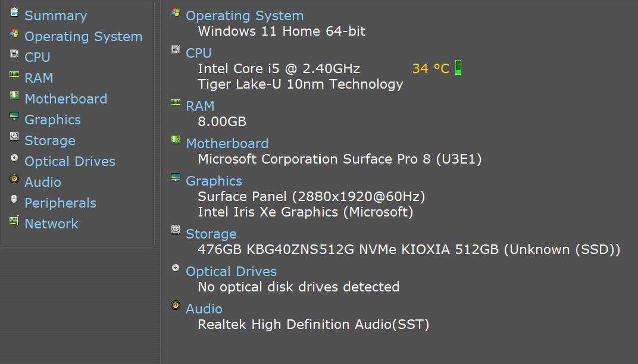Click the Peripherals mouse icon in sidebar
Screen dimensions: 638x364
tap(14, 200)
